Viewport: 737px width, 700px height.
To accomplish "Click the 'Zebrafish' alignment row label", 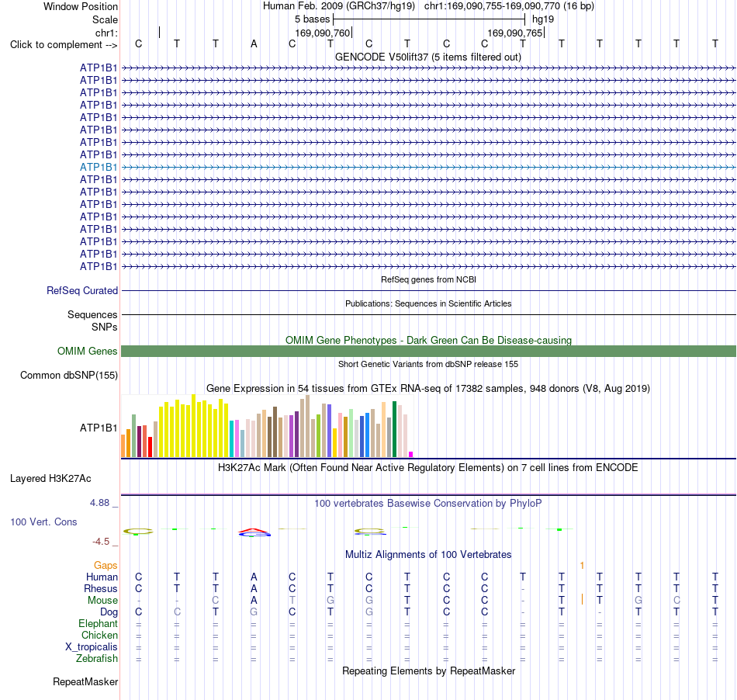I will coord(97,659).
